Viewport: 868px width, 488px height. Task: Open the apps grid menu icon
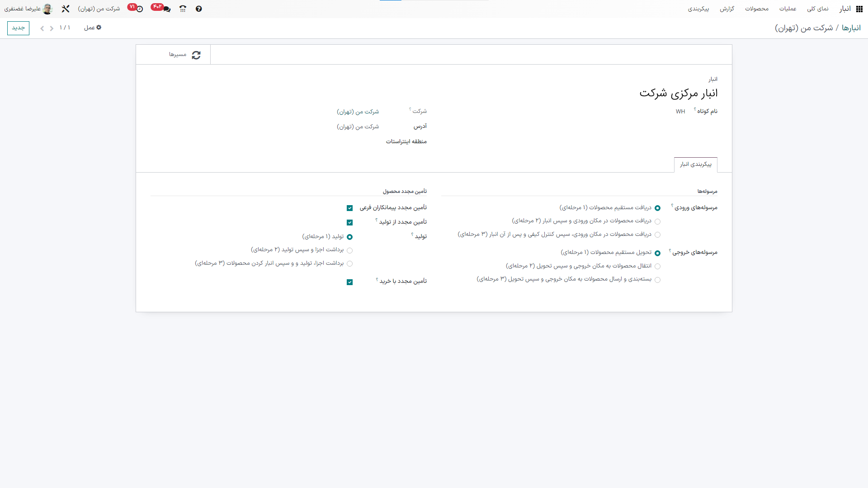click(x=859, y=9)
